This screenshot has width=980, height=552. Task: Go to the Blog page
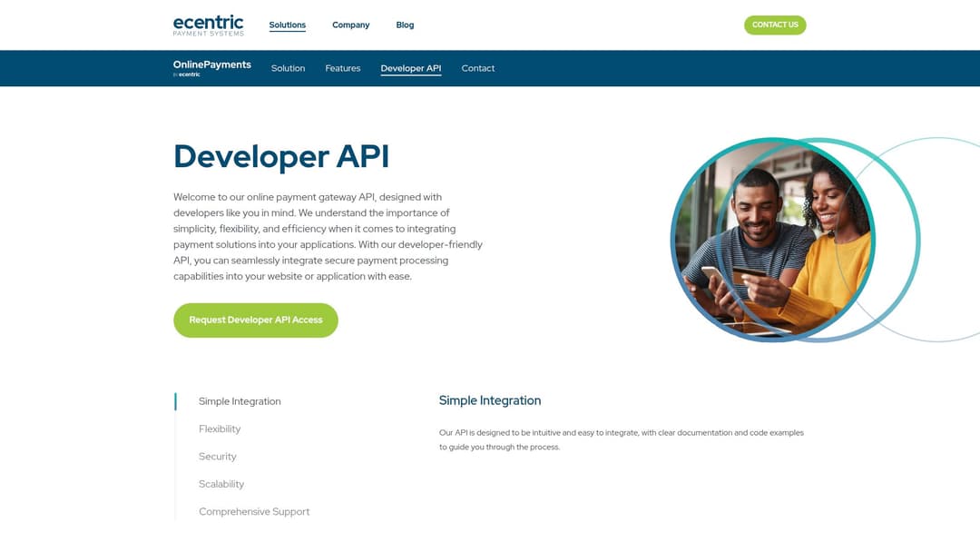point(405,25)
